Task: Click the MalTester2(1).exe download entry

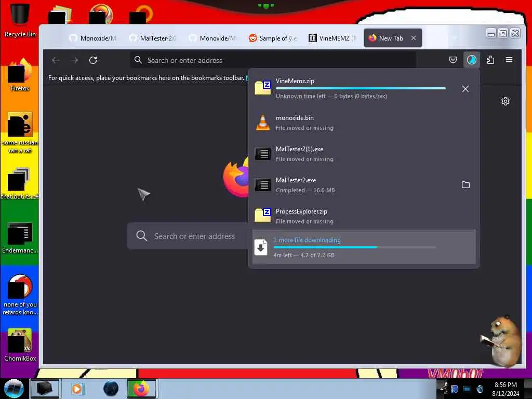Action: click(x=364, y=154)
